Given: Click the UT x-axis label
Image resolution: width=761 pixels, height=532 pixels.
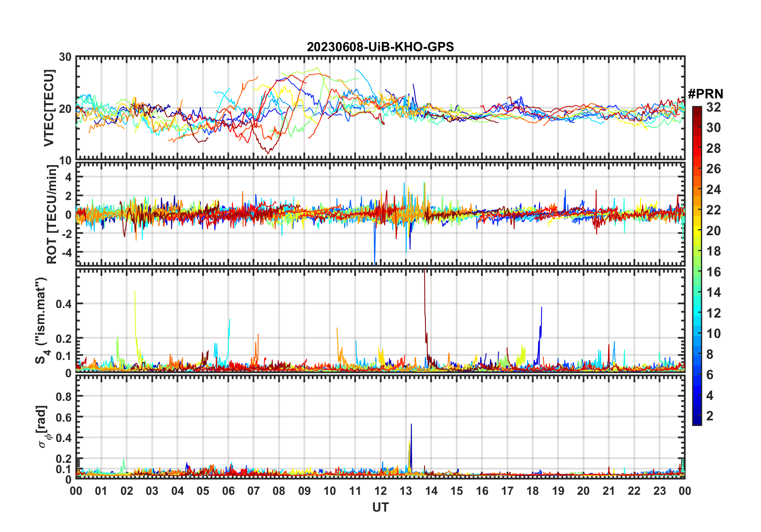Looking at the screenshot, I should coord(380,508).
